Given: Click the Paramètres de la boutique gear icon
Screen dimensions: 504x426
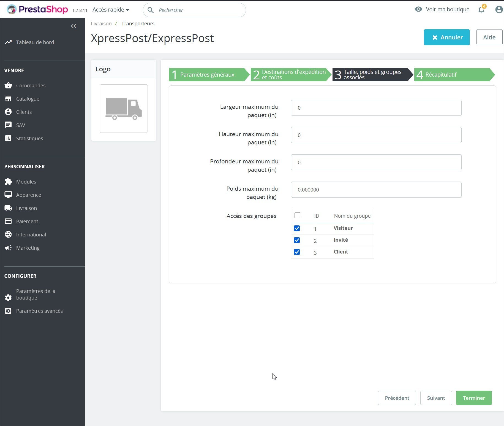Looking at the screenshot, I should [x=8, y=298].
